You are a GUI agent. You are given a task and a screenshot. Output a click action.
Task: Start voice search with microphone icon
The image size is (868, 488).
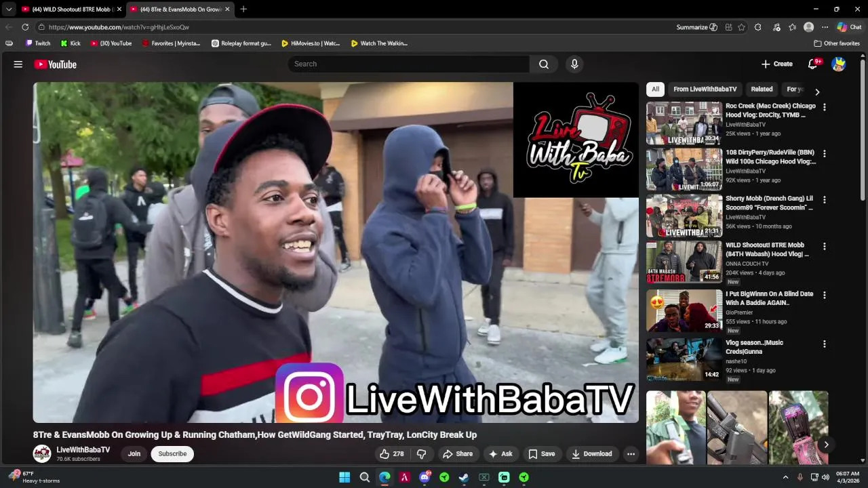(574, 64)
